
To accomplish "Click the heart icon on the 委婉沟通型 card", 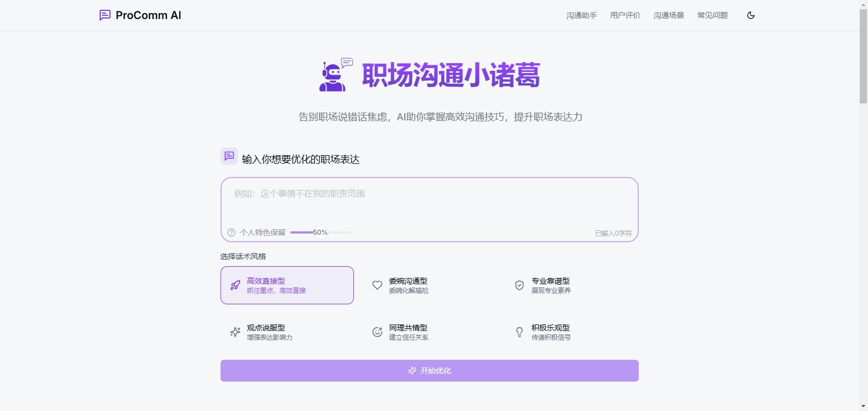I will click(x=377, y=285).
